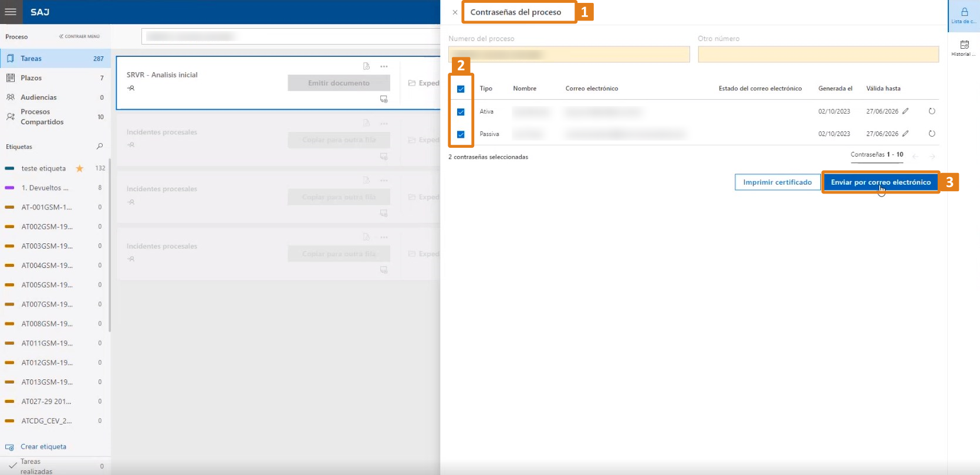Click the Crear etiqueta tag icon
This screenshot has height=475, width=980.
click(9, 447)
